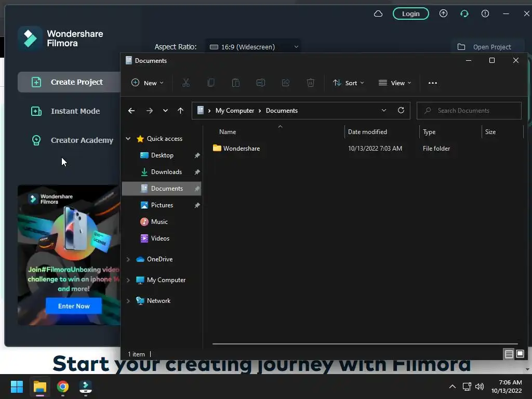Expand My Computer tree node
The width and height of the screenshot is (532, 399).
tap(128, 280)
